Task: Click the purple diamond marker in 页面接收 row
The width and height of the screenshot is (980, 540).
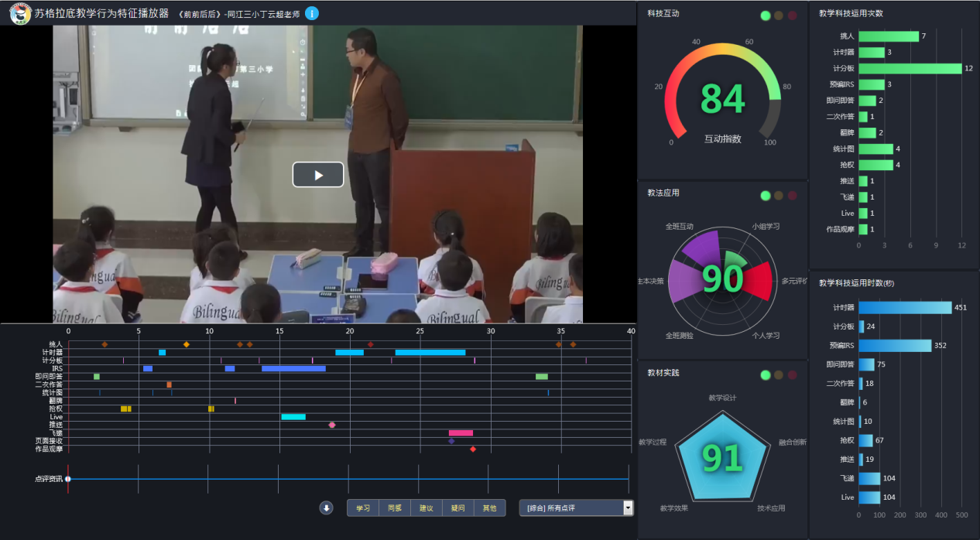Action: pos(451,441)
